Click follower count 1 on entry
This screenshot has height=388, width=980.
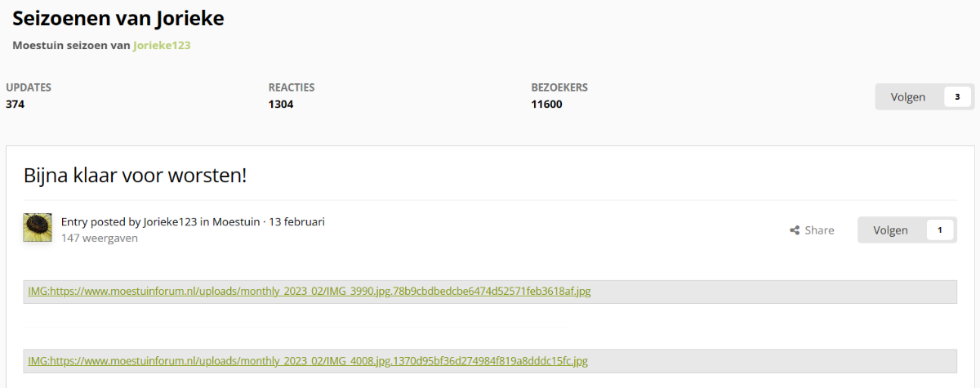click(939, 230)
